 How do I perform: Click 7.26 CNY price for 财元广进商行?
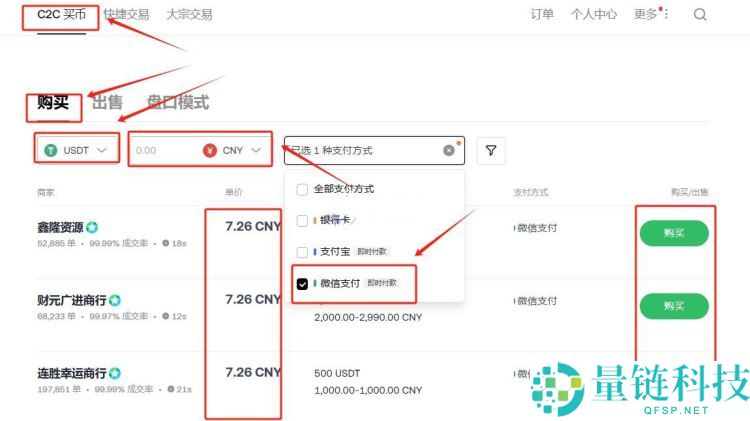[253, 299]
